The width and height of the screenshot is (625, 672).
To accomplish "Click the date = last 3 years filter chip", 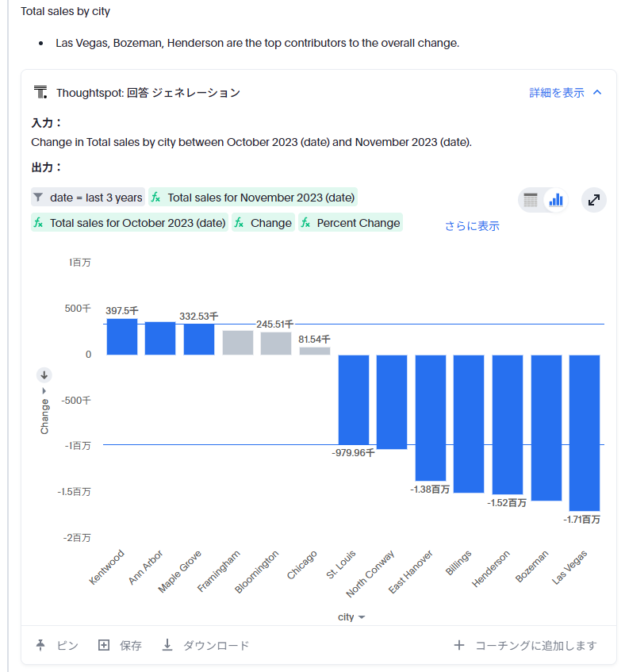I will click(x=87, y=198).
